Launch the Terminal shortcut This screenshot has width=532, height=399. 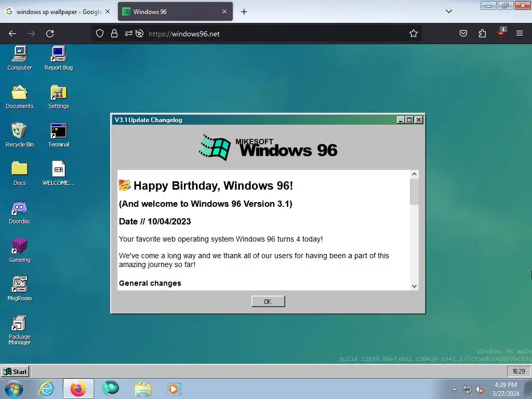59,135
